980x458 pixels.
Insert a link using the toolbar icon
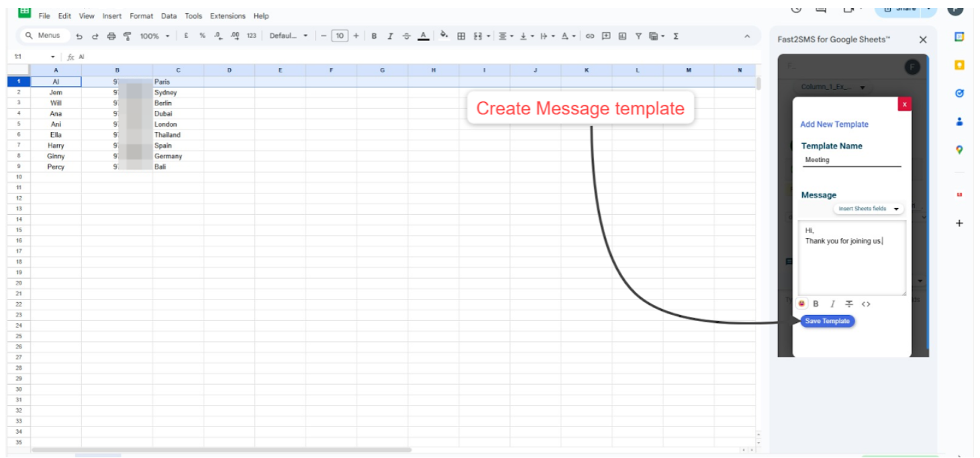pos(590,36)
